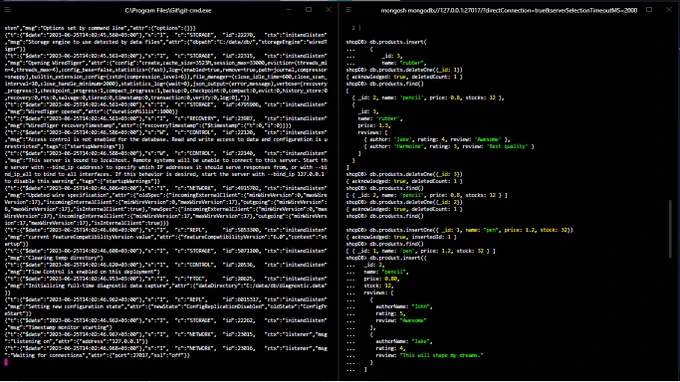The image size is (680, 382).
Task: Click the pencil document with stocks: 12 followed by comma
Action: pyautogui.click(x=428, y=98)
